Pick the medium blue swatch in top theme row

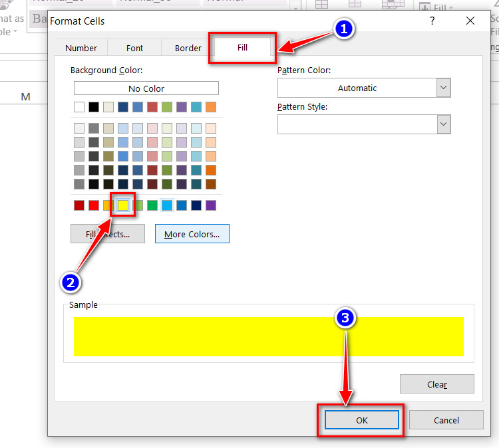click(138, 107)
